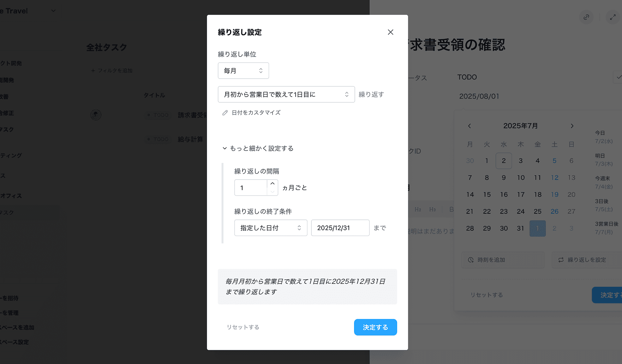The width and height of the screenshot is (622, 364).
Task: Apply H2 heading in the description toolbar
Action: click(x=418, y=209)
